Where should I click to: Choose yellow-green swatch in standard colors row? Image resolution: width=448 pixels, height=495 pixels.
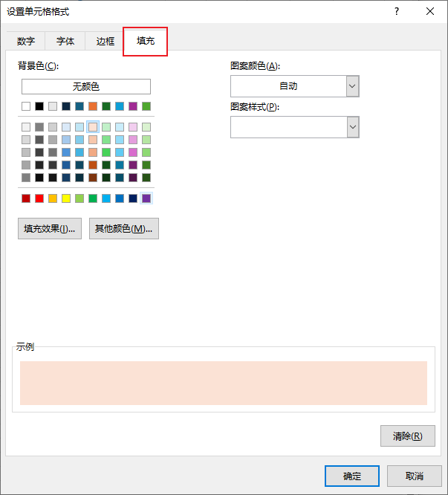(x=79, y=198)
